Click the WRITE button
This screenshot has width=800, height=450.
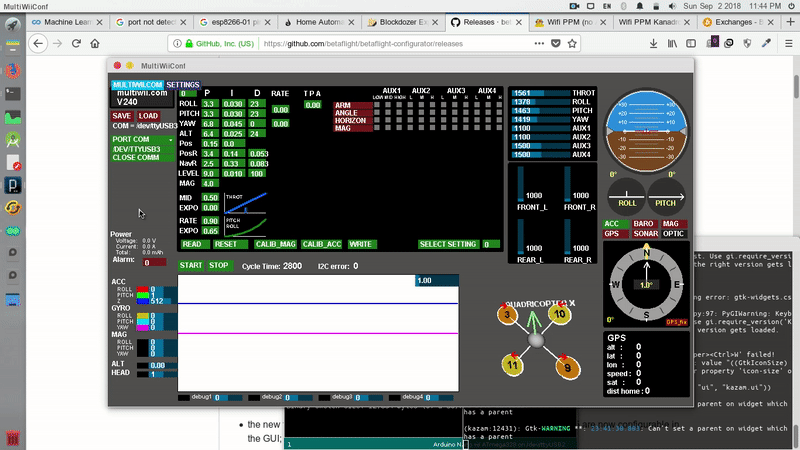pyautogui.click(x=362, y=244)
